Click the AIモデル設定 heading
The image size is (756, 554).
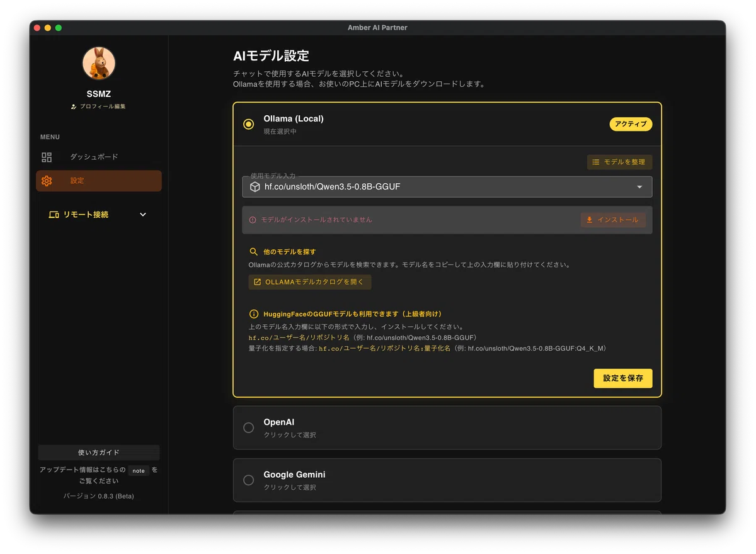(272, 55)
